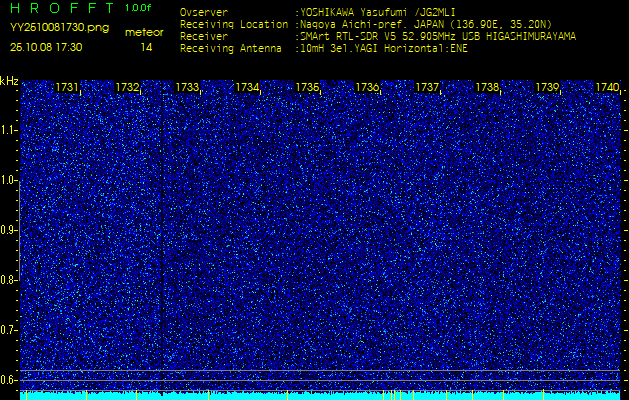Screen dimensions: 629x400
Task: Select the file name YY2510081730.png
Action: [x=59, y=28]
